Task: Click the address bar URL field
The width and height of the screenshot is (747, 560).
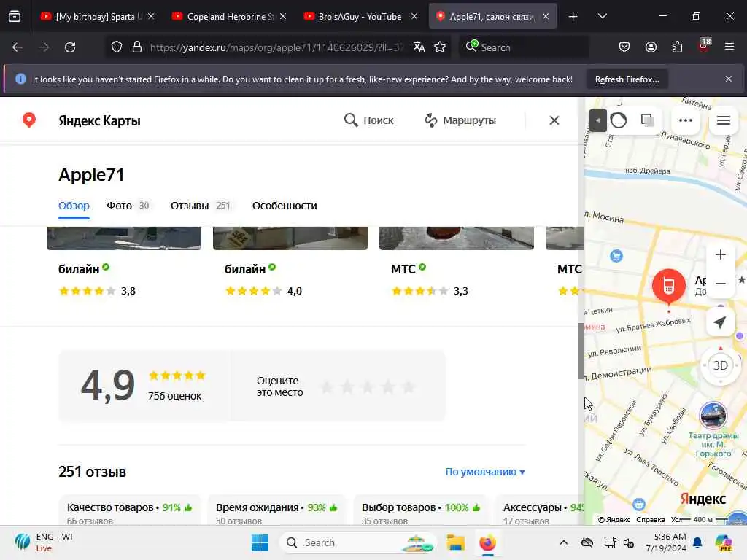Action: point(276,47)
